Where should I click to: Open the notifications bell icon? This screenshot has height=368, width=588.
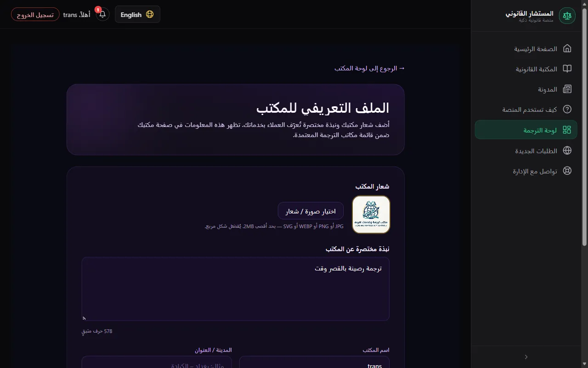coord(102,14)
